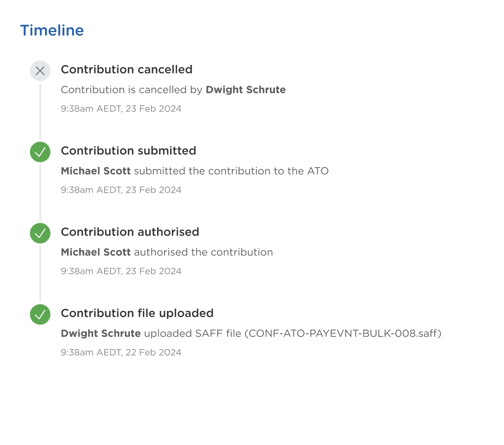Screen dimensions: 504x445
Task: Click "submitted the contribution to the ATO" text
Action: 231,171
